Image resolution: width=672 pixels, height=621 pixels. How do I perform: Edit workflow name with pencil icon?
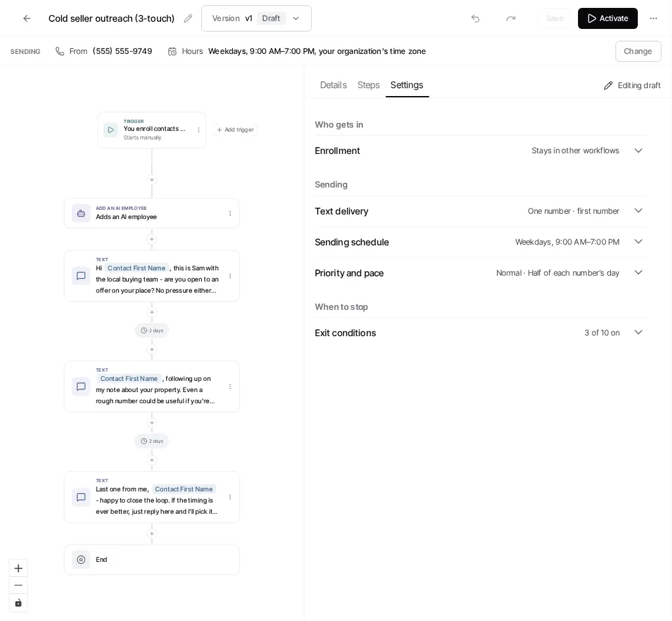point(187,18)
